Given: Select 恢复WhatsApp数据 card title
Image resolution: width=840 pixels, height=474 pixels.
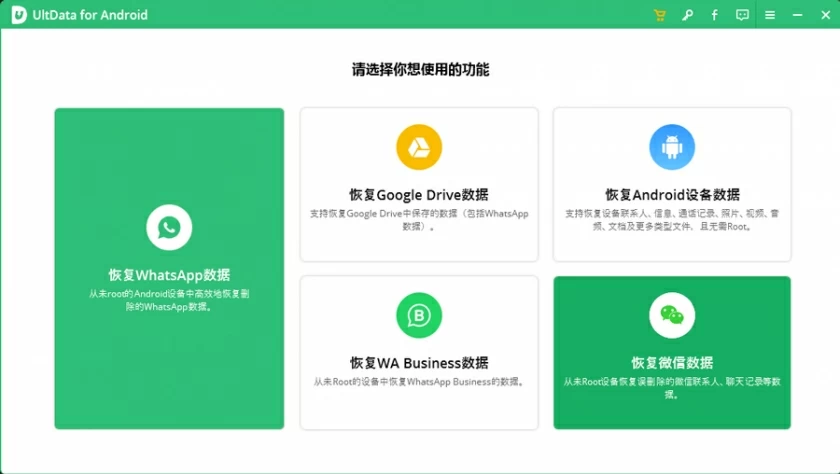Looking at the screenshot, I should click(169, 275).
